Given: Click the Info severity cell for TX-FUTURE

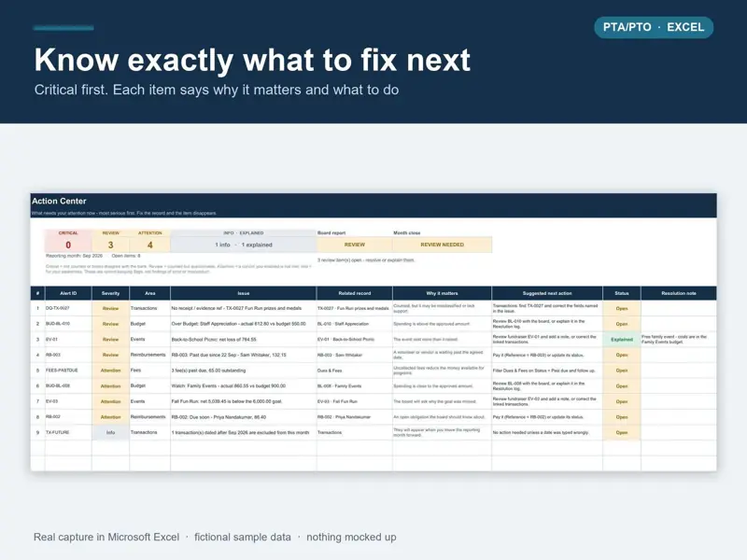Looking at the screenshot, I should [x=110, y=432].
